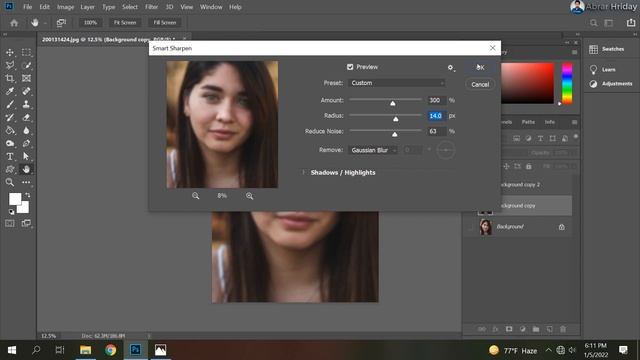
Task: Select the Crop tool
Action: pyautogui.click(x=10, y=78)
